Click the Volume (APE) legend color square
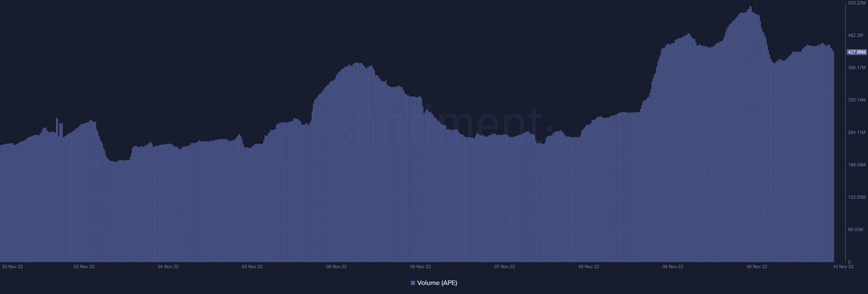The width and height of the screenshot is (868, 294). (413, 283)
